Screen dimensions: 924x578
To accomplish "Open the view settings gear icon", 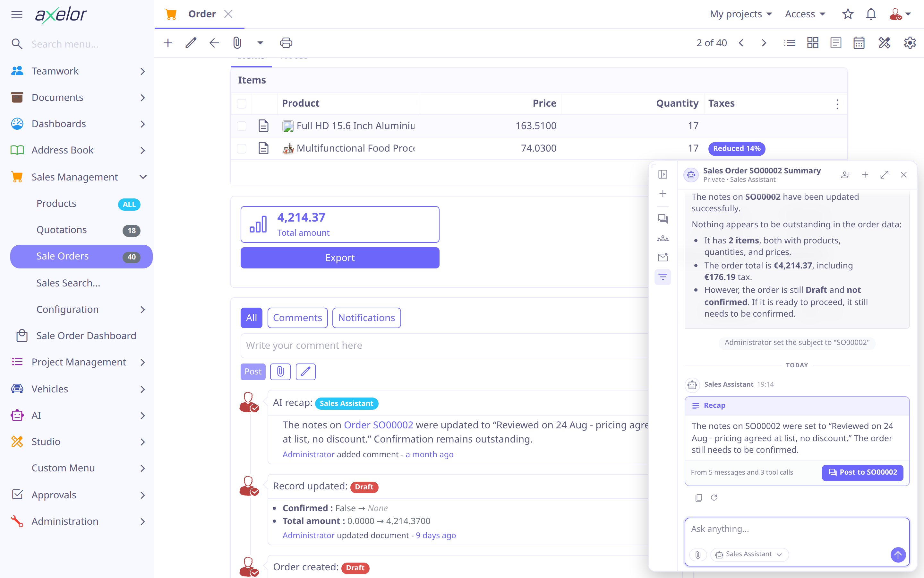I will coord(910,43).
